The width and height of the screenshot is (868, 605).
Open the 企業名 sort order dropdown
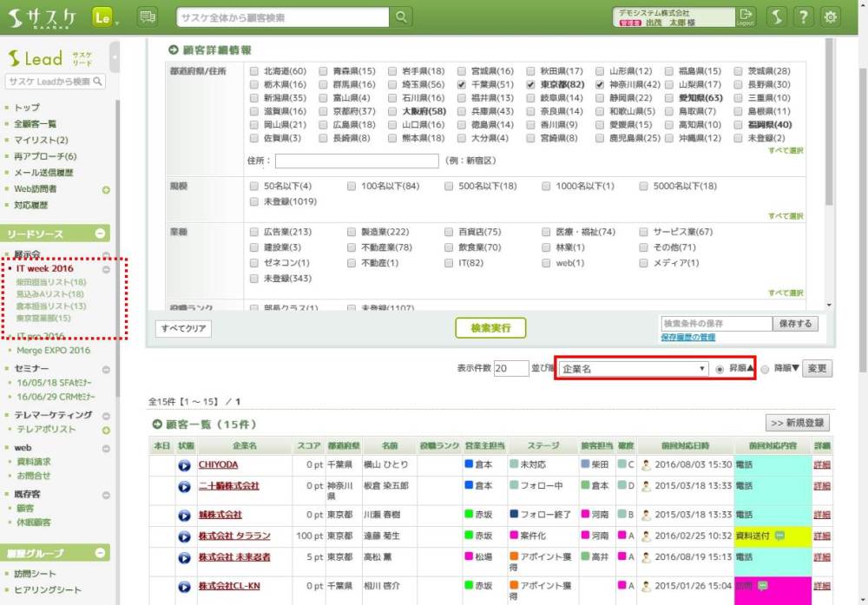point(634,369)
